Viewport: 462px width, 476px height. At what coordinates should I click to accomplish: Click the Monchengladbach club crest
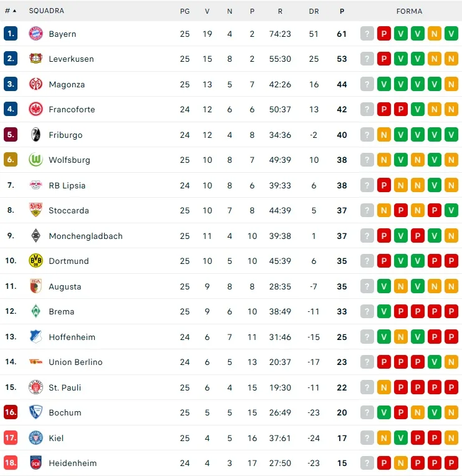[x=36, y=236]
